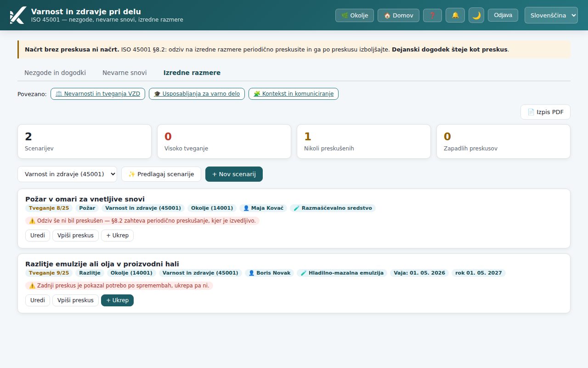Click the Hladilno-mazalna emulzija tag
The image size is (588, 368).
[342, 273]
